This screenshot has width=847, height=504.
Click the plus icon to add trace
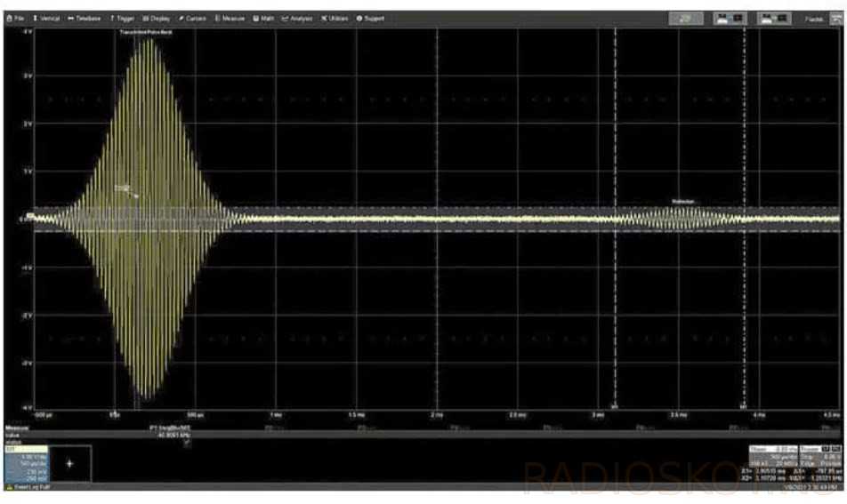click(69, 464)
